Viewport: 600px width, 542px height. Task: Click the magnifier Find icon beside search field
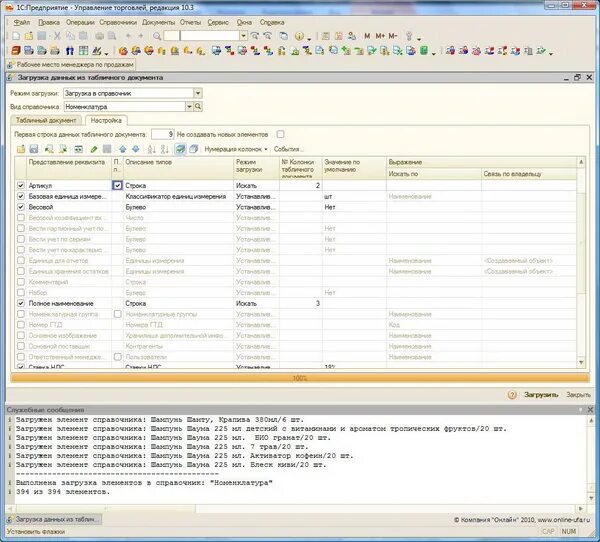click(x=157, y=36)
